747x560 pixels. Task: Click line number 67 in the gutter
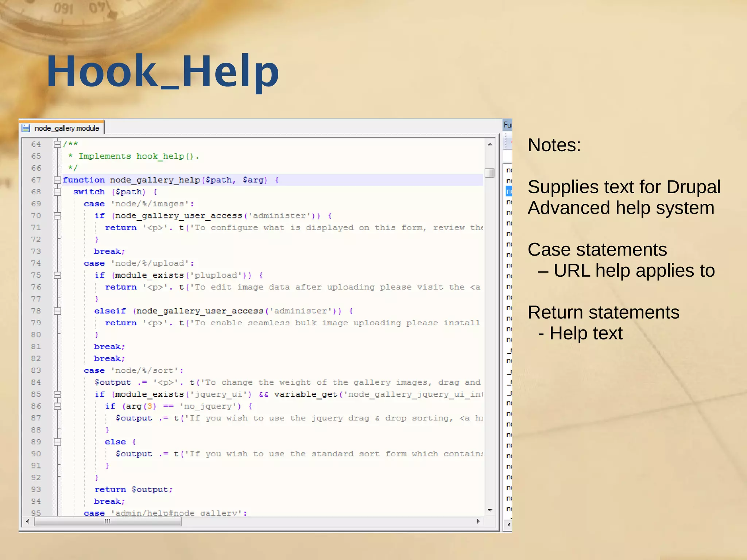tap(36, 180)
